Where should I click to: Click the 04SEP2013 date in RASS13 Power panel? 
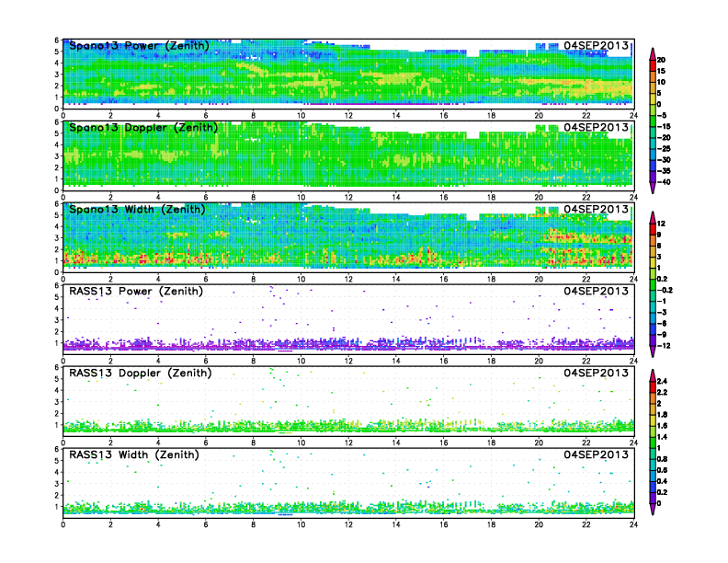[597, 291]
